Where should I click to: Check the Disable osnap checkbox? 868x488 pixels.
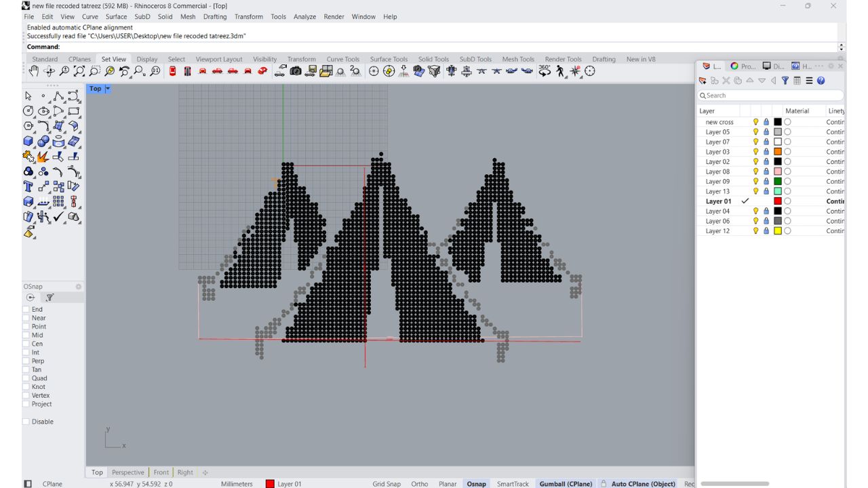click(26, 422)
